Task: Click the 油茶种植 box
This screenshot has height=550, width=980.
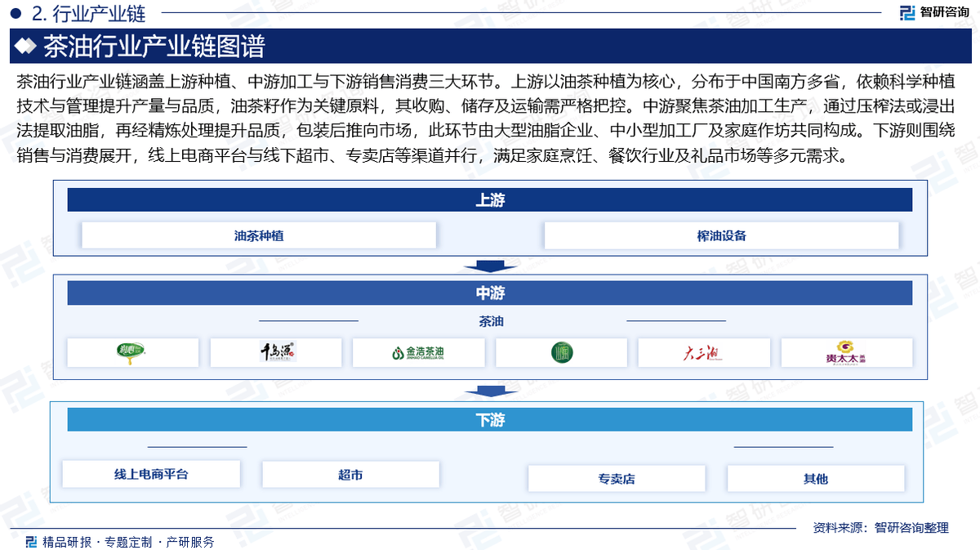Action: pyautogui.click(x=259, y=235)
